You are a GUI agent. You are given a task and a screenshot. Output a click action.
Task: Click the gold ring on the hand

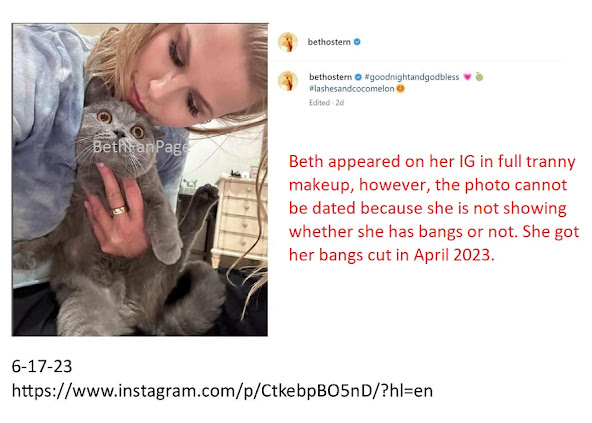click(x=118, y=210)
